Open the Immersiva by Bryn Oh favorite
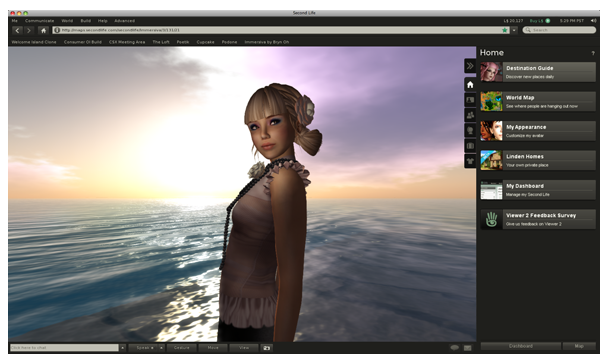The height and width of the screenshot is (364, 608). (x=267, y=42)
